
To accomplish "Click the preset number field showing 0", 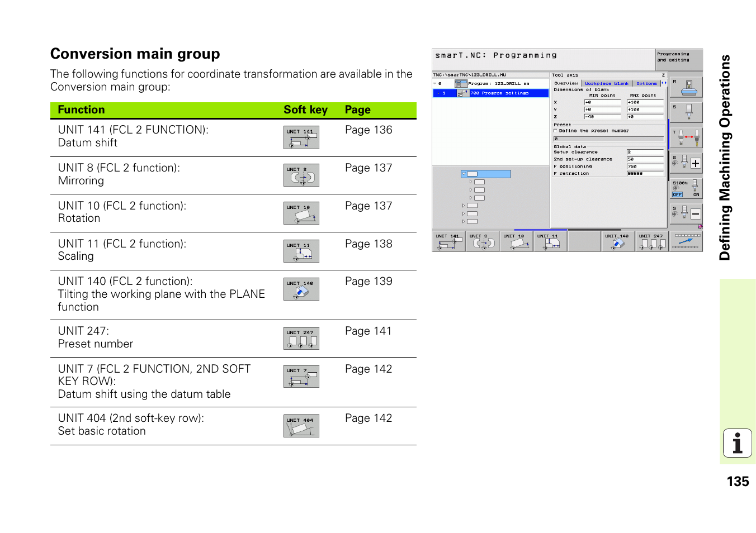I will pos(608,139).
